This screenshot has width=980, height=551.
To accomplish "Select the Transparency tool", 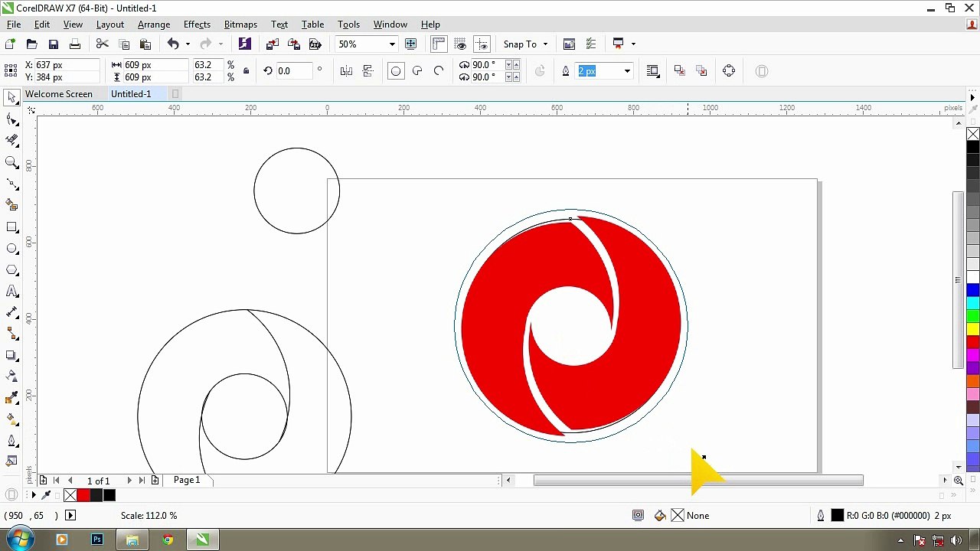I will point(12,377).
